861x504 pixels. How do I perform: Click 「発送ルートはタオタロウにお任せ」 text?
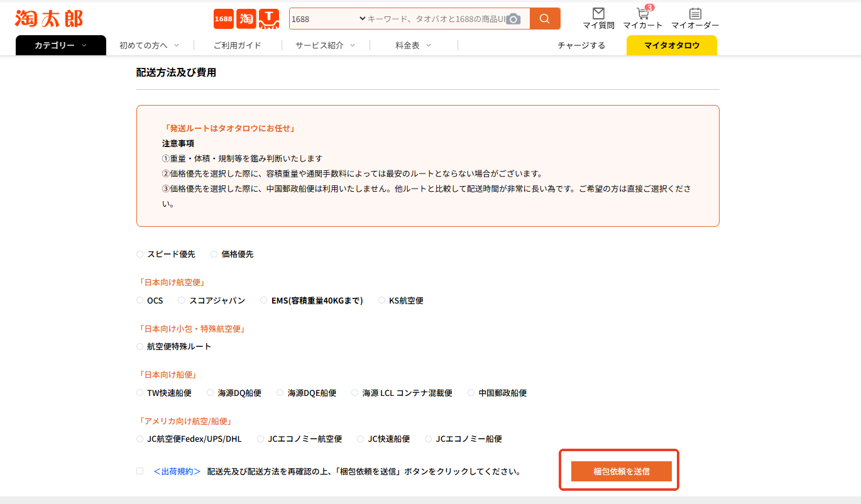229,128
